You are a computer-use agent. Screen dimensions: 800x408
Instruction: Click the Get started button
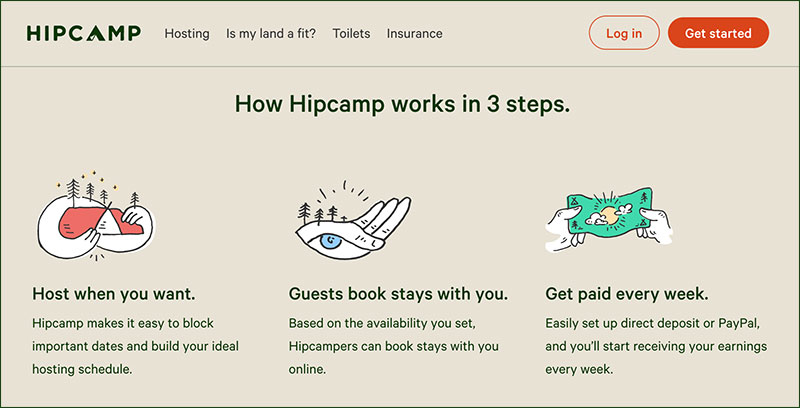click(718, 33)
